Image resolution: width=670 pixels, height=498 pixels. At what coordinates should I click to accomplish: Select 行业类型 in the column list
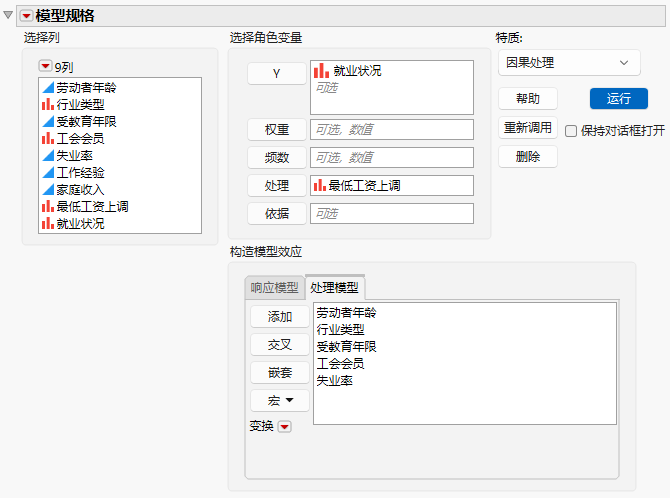[80, 104]
